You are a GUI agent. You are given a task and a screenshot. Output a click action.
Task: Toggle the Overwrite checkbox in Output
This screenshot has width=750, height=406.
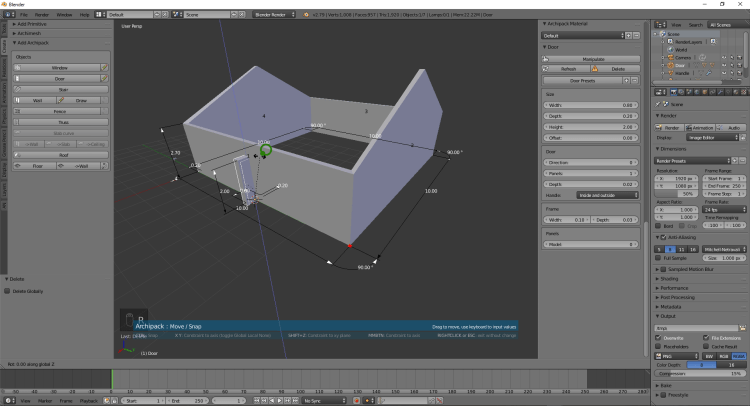659,338
